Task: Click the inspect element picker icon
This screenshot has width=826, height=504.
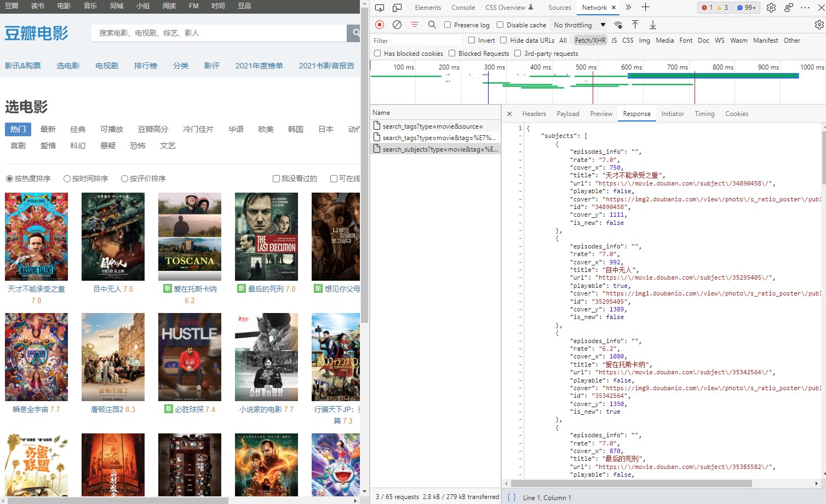Action: pyautogui.click(x=380, y=8)
